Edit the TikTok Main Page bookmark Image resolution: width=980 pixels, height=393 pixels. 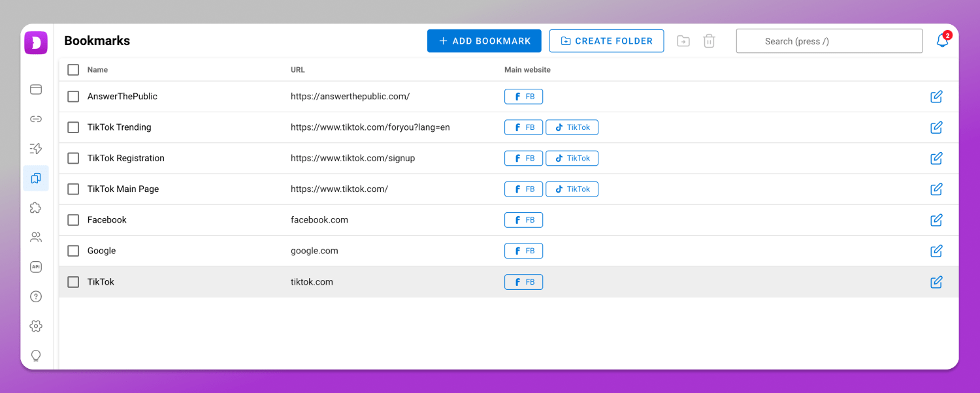[936, 189]
